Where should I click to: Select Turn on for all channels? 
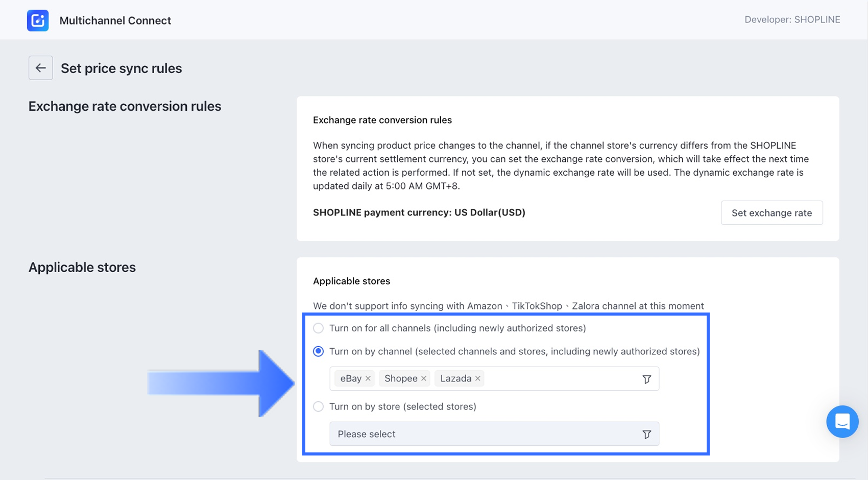click(x=319, y=328)
